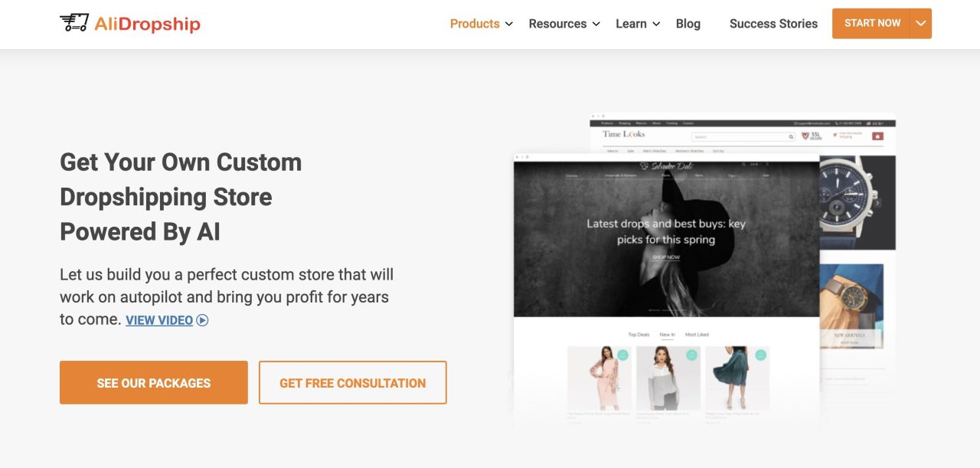Click the START NOW button
Screen dimensions: 980x468
872,24
